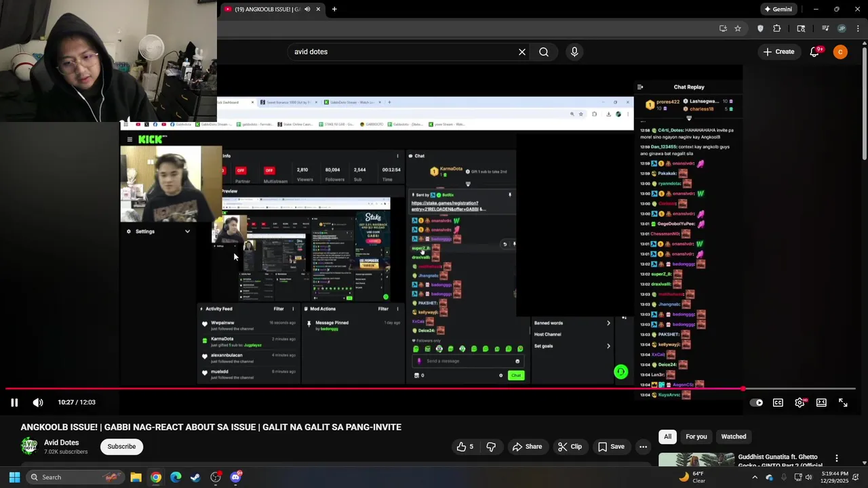Open the weather widget showing 64°F

click(x=692, y=477)
